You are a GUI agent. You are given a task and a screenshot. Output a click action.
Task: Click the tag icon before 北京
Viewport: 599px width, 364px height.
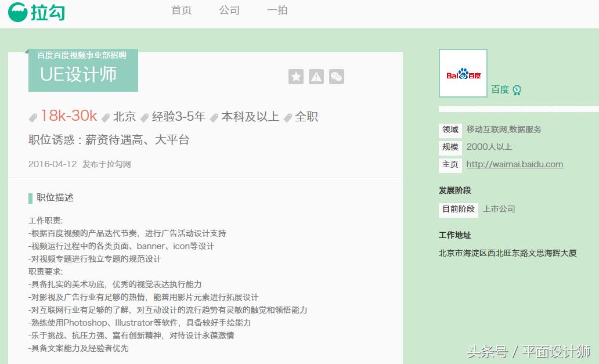(105, 117)
